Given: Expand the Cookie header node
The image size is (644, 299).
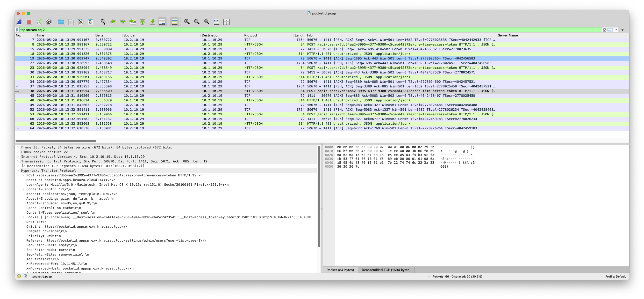Looking at the screenshot, I should click(x=23, y=217).
